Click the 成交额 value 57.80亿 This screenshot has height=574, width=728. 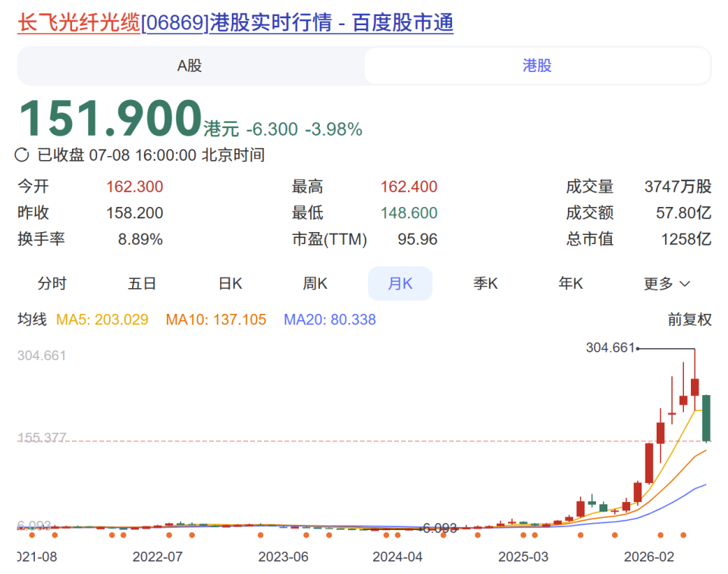point(683,213)
